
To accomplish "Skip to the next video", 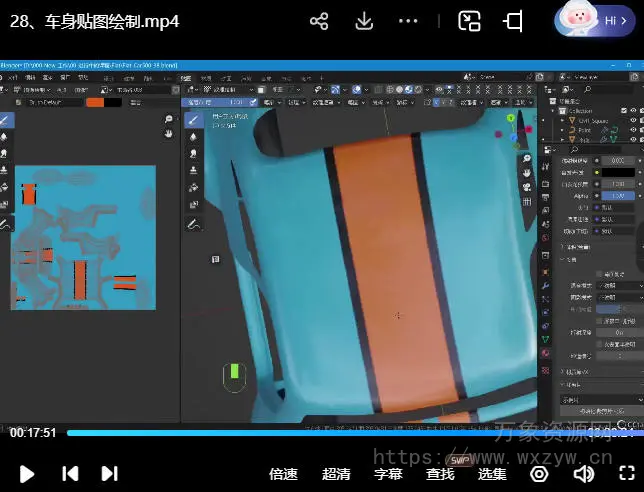I will coord(109,473).
